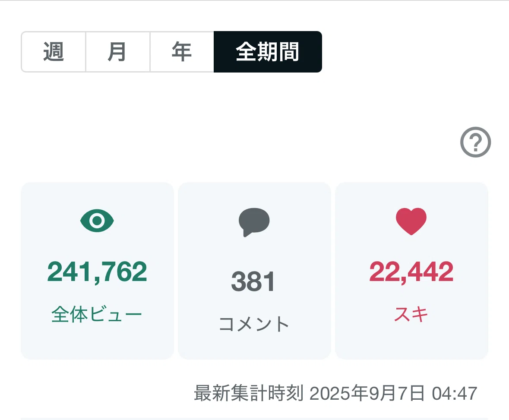The width and height of the screenshot is (509, 420).
Task: Click the 241,762 view count
Action: coord(97,272)
